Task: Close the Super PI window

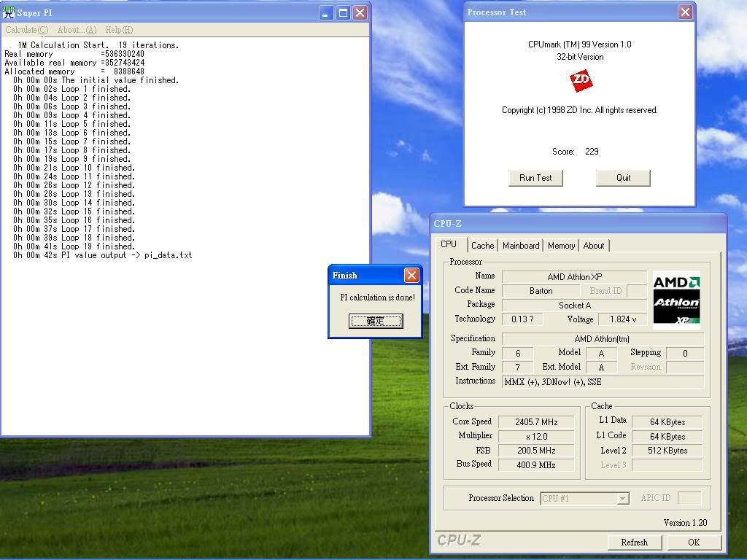Action: click(x=360, y=12)
